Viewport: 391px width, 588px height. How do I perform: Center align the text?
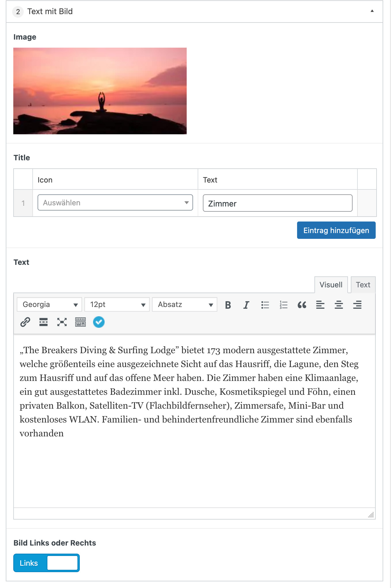pos(339,305)
